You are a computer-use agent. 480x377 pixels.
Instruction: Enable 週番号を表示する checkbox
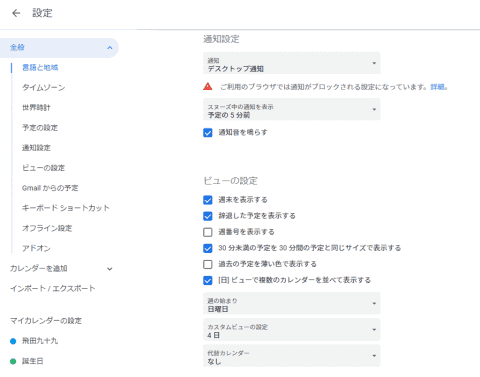pos(208,232)
